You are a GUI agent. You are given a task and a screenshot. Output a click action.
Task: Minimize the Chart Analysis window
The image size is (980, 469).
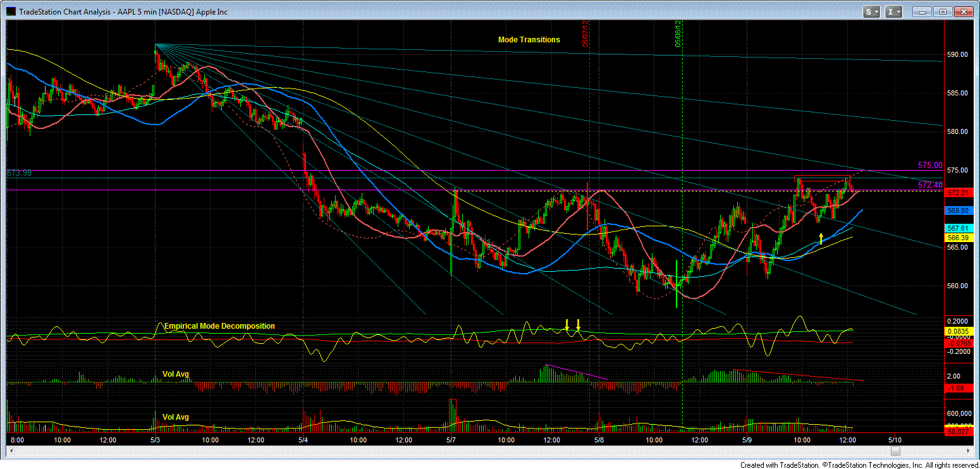point(923,11)
